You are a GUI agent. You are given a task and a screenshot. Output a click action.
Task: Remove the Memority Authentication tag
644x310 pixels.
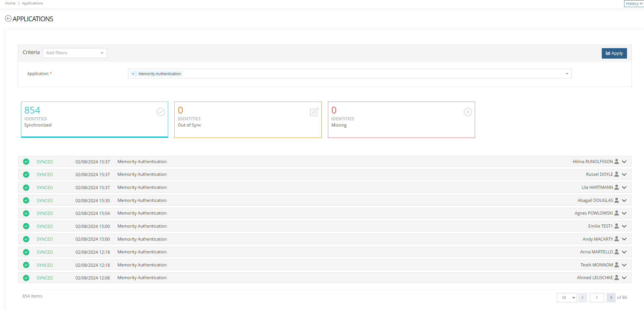point(133,74)
